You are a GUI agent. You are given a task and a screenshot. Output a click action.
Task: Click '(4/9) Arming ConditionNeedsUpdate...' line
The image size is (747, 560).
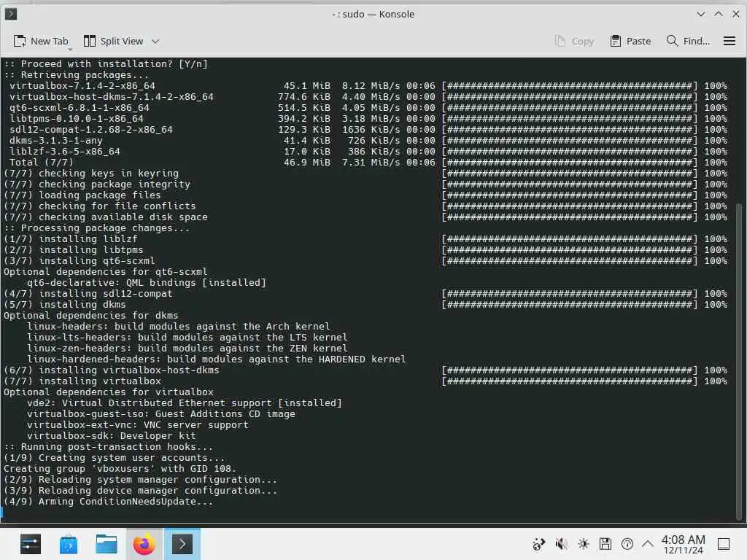(109, 502)
